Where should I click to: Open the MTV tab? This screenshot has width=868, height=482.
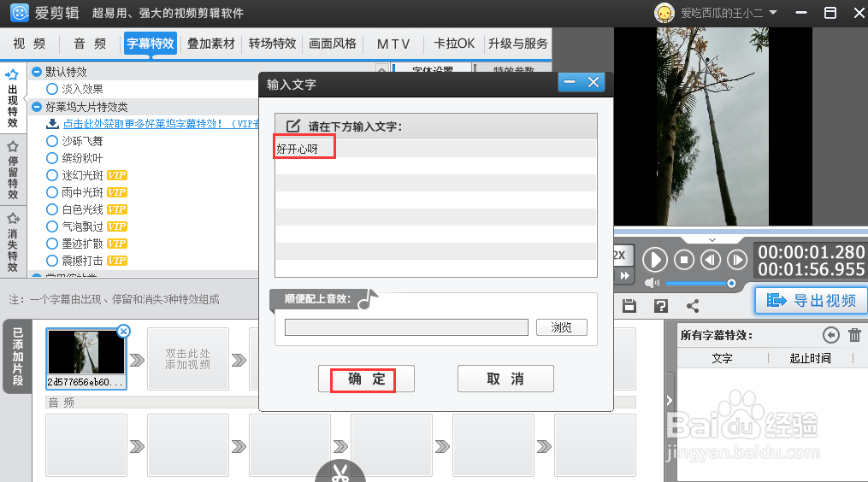393,44
